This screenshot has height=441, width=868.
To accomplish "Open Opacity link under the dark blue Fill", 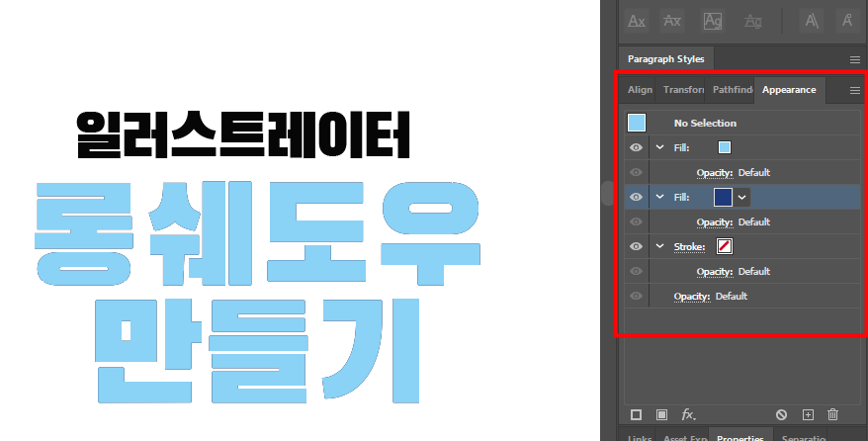I will click(x=714, y=221).
